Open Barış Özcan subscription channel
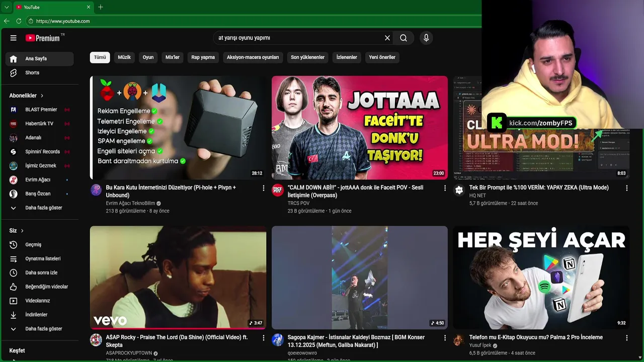The width and height of the screenshot is (644, 362). pos(39,194)
